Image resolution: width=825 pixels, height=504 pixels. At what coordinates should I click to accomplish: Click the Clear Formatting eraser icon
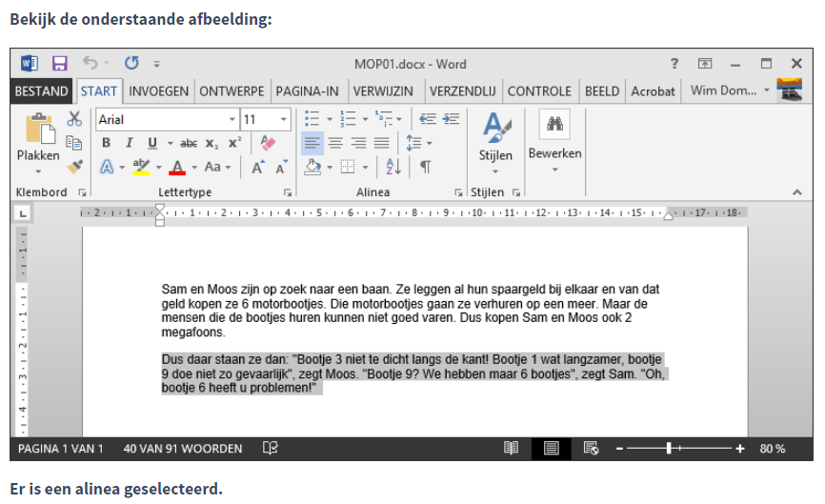coord(267,143)
